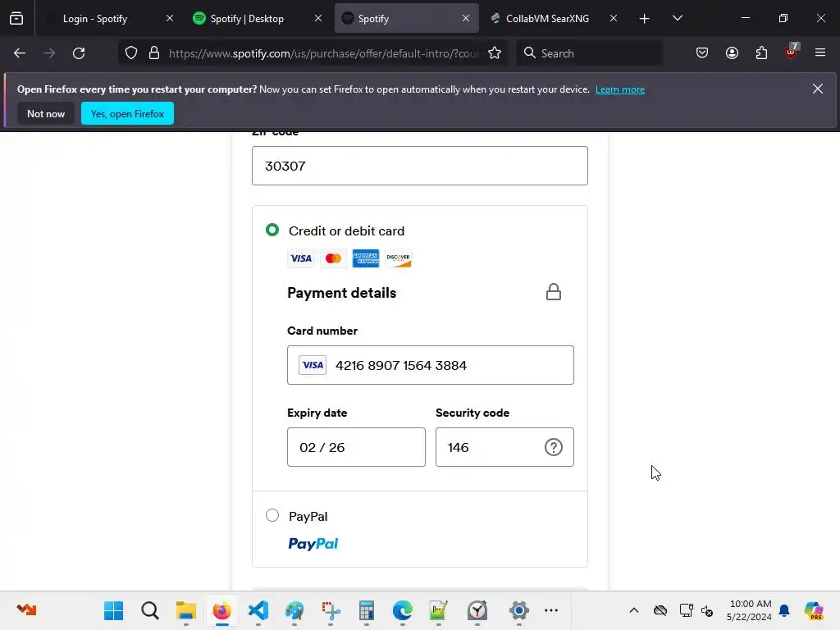This screenshot has width=840, height=630.
Task: Open a new browser tab
Action: [644, 19]
